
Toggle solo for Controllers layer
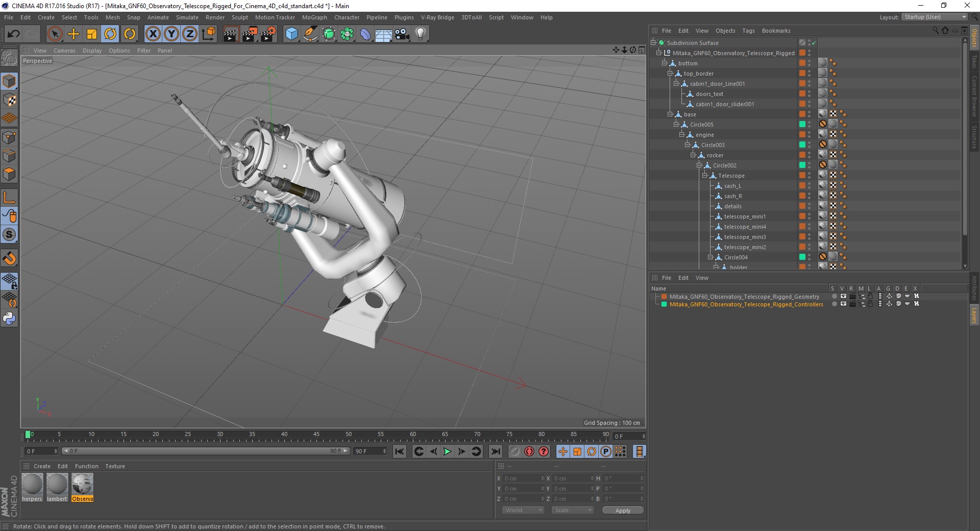coord(835,304)
